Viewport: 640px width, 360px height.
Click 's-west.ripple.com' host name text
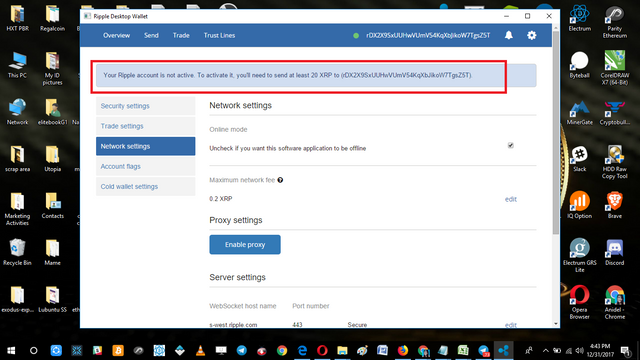point(233,325)
